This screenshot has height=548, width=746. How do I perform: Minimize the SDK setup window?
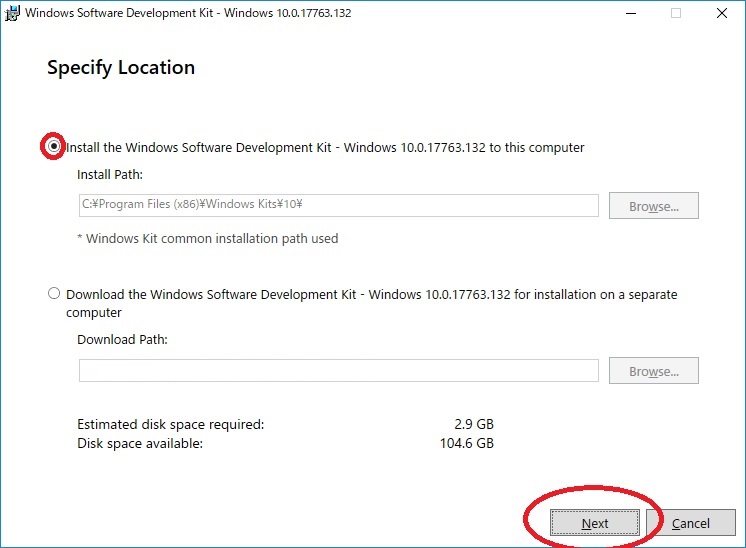point(631,13)
